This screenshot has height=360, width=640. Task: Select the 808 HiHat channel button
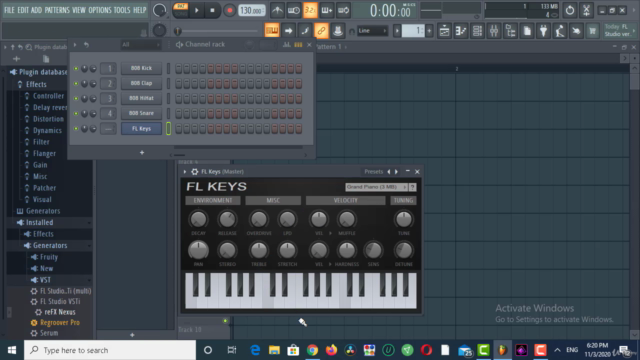tap(141, 98)
